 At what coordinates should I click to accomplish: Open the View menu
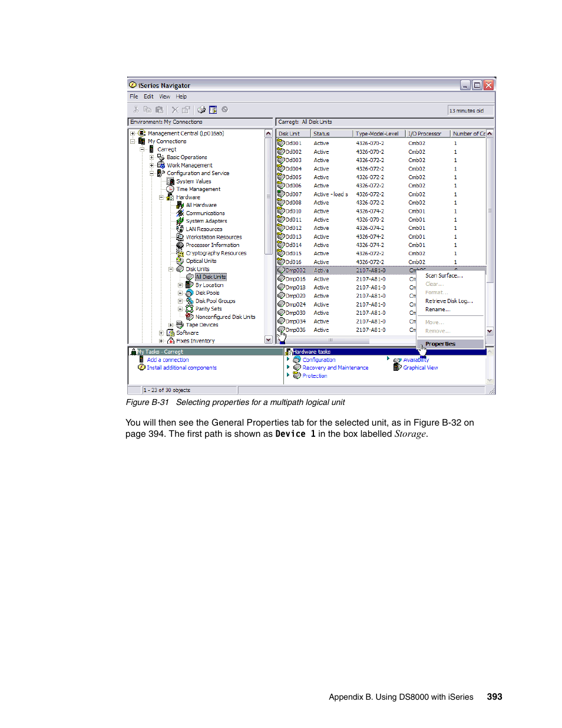coord(164,97)
